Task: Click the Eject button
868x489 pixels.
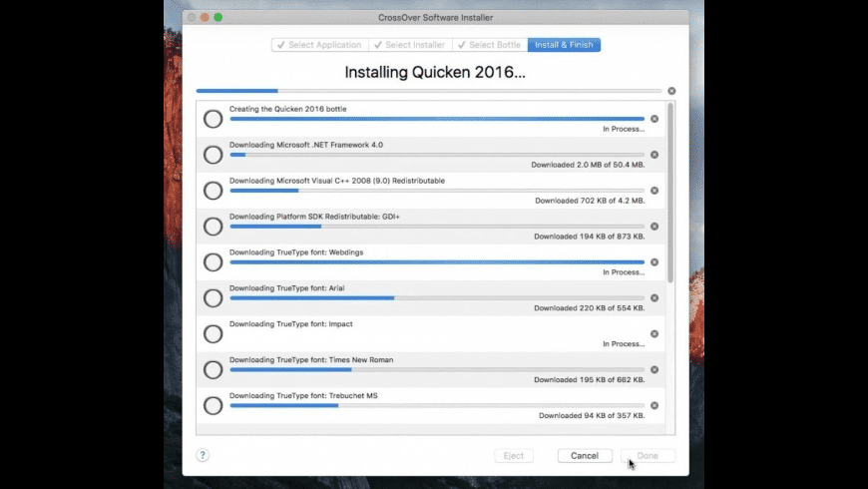Action: click(x=514, y=456)
